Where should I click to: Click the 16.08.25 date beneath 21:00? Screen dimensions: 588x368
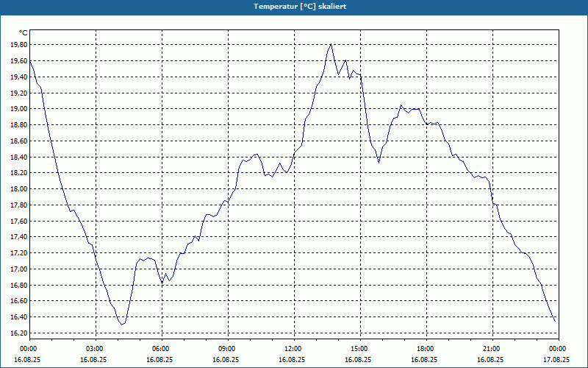pyautogui.click(x=490, y=360)
